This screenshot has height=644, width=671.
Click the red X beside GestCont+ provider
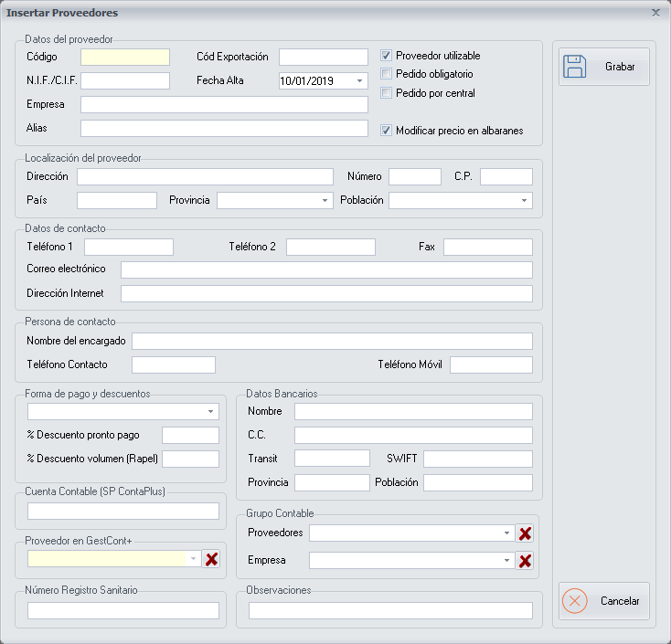click(211, 559)
